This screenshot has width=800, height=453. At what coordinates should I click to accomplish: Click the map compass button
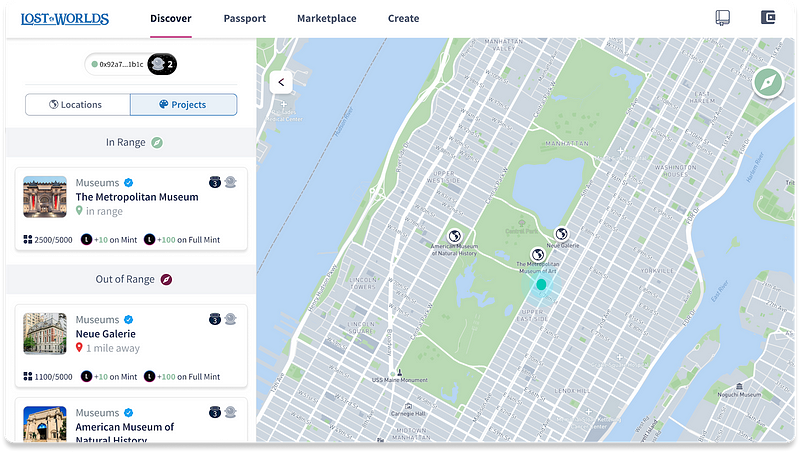(x=768, y=83)
